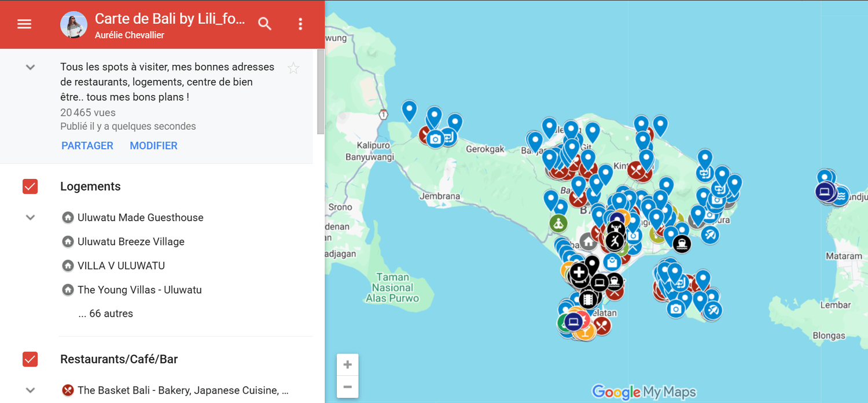The height and width of the screenshot is (403, 868).
Task: Click the black film strip marker
Action: [588, 299]
